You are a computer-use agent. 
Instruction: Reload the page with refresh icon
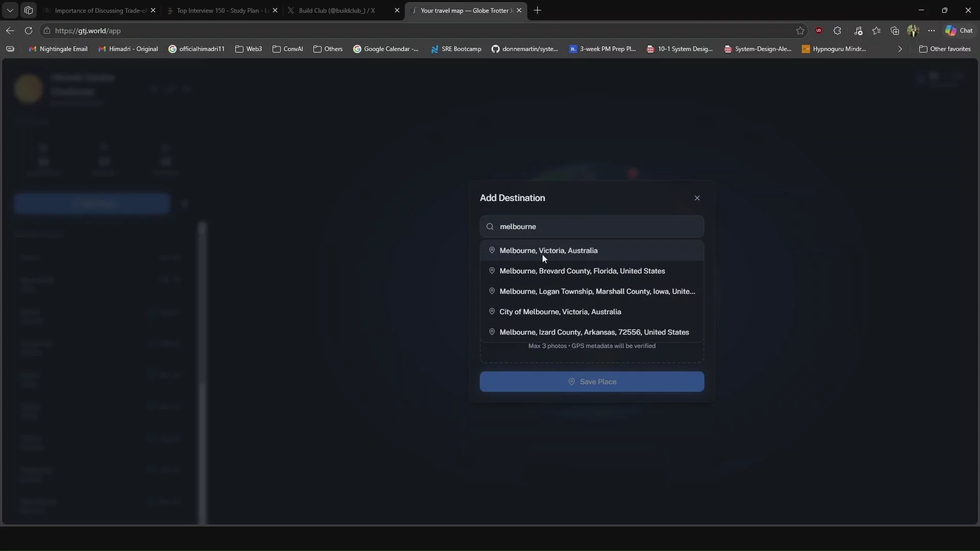coord(29,31)
